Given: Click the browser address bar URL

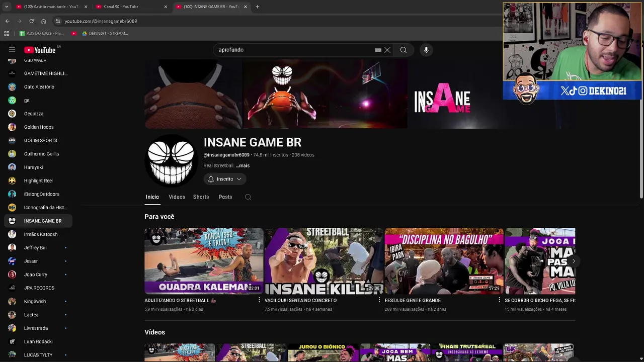Looking at the screenshot, I should pos(101,21).
